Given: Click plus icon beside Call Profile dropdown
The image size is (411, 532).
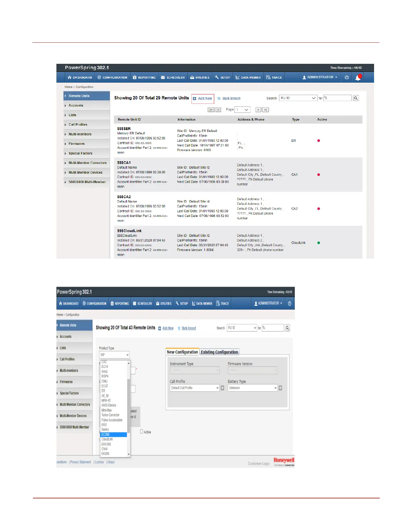Looking at the screenshot, I should [x=222, y=388].
